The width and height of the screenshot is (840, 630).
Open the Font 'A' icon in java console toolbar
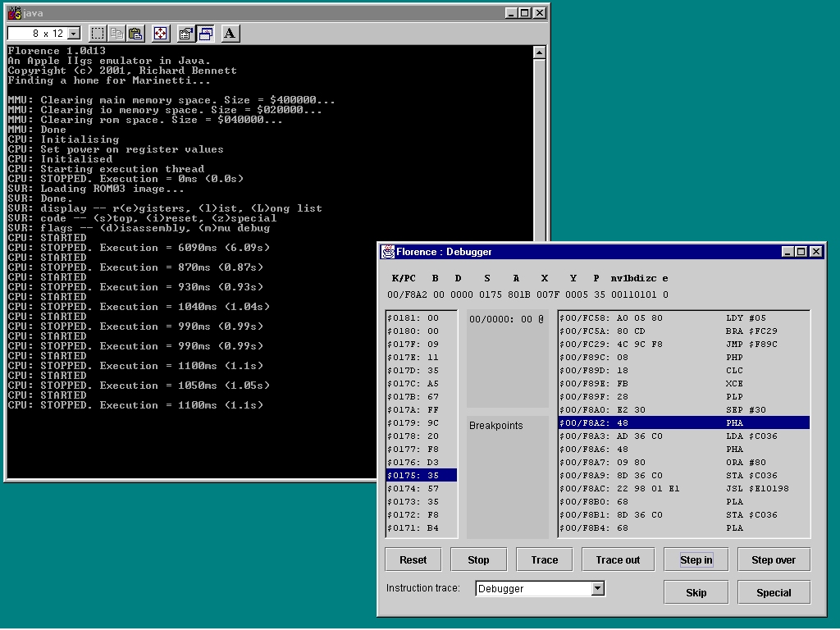[x=230, y=34]
